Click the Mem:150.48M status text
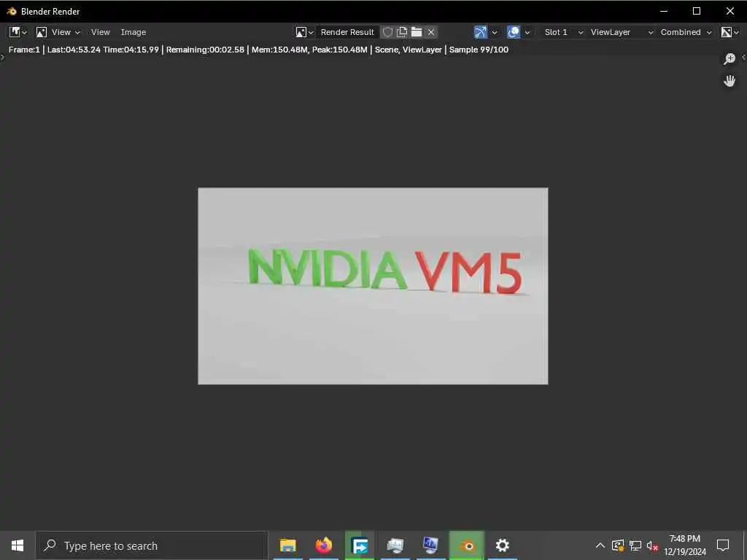This screenshot has width=747, height=560. click(x=279, y=50)
